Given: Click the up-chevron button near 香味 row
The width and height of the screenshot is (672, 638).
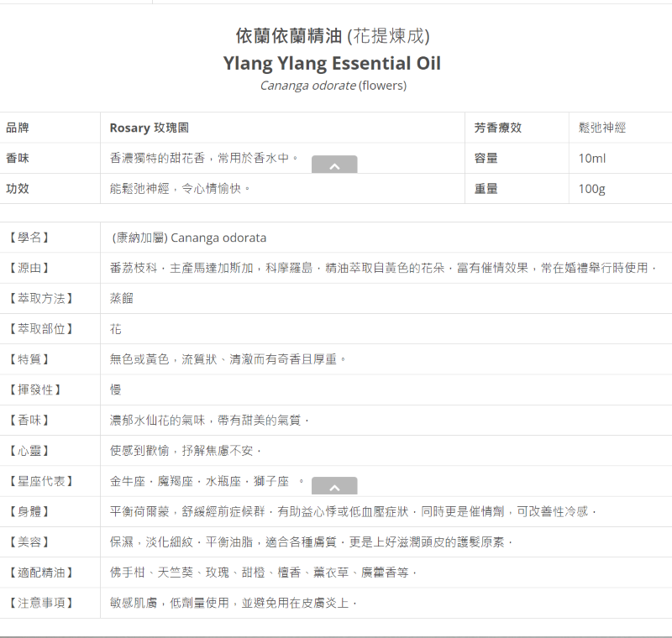Looking at the screenshot, I should click(334, 165).
